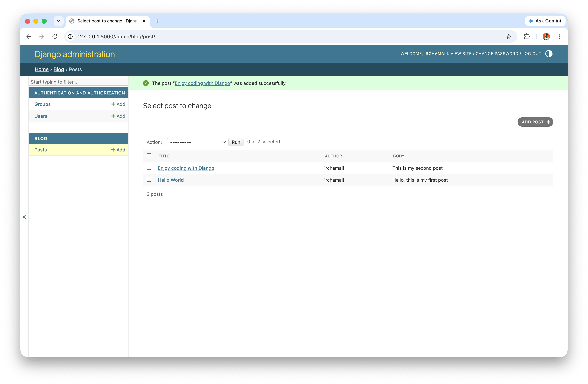The height and width of the screenshot is (384, 588).
Task: Open the Chrome extensions puzzle icon
Action: click(x=527, y=37)
